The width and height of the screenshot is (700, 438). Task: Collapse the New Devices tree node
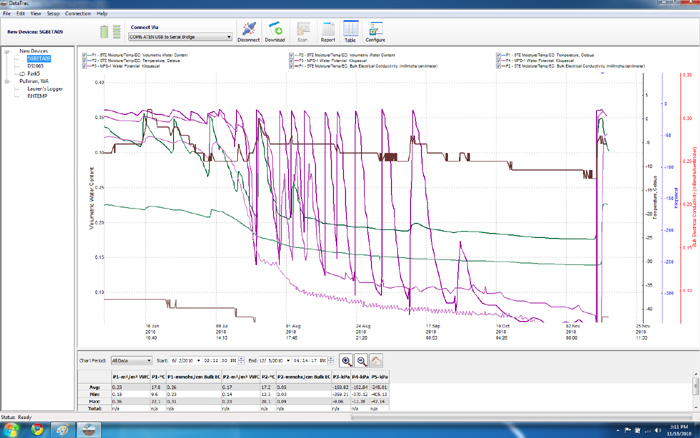[x=7, y=52]
